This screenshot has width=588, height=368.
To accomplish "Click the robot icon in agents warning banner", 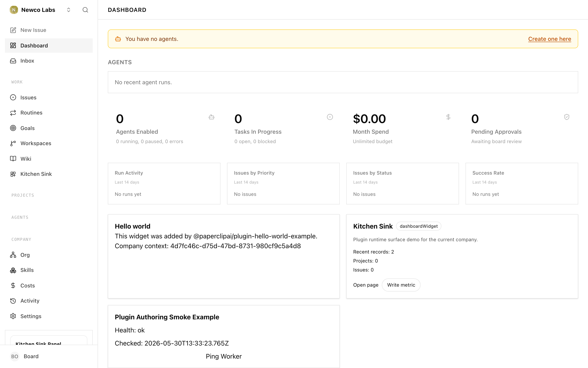I will (118, 39).
